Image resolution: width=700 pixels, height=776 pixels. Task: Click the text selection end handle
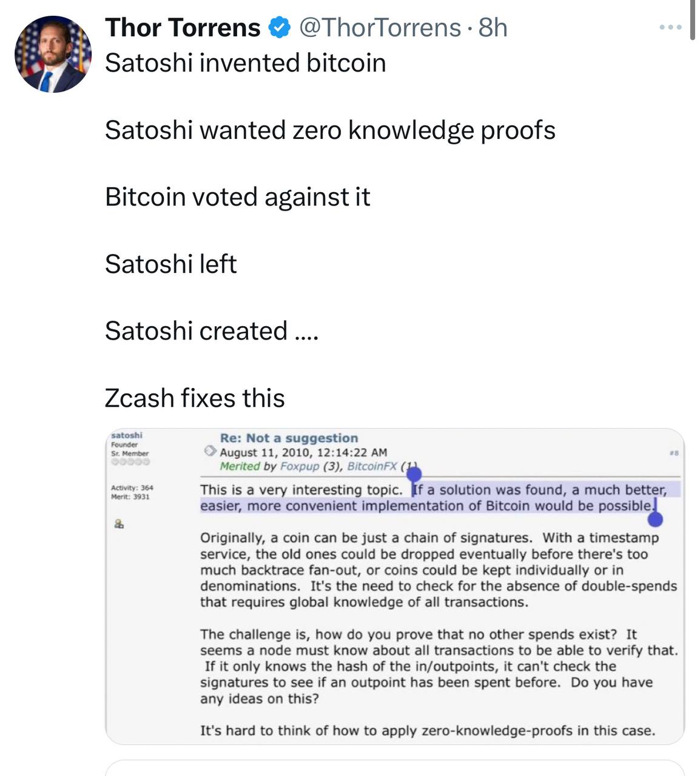pos(655,519)
